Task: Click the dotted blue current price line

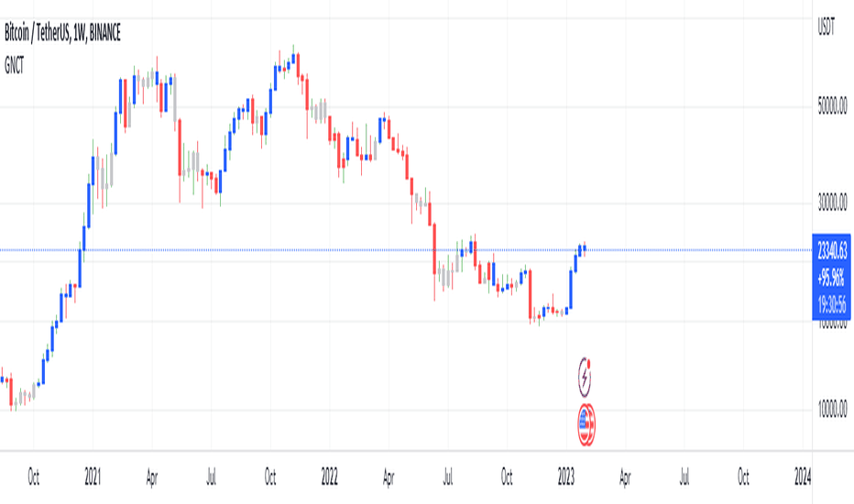Action: (406, 250)
